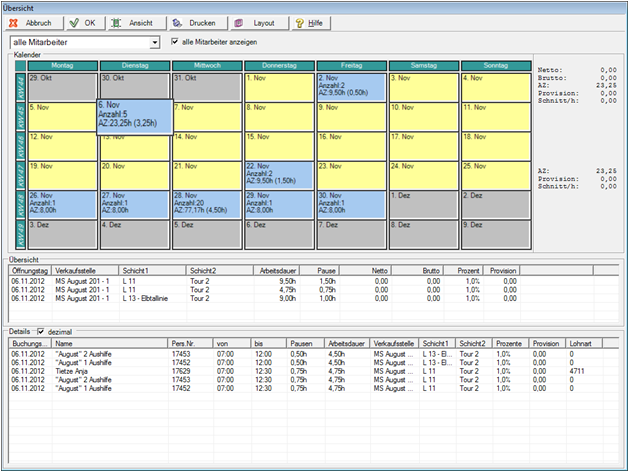Screen dimensions: 629x472
Task: Click the Freitag column header
Action: [x=351, y=65]
